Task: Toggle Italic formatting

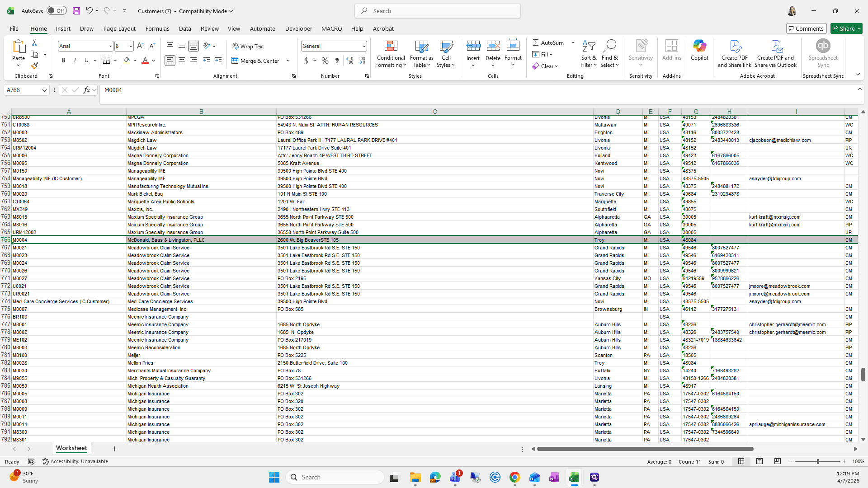Action: click(x=75, y=61)
